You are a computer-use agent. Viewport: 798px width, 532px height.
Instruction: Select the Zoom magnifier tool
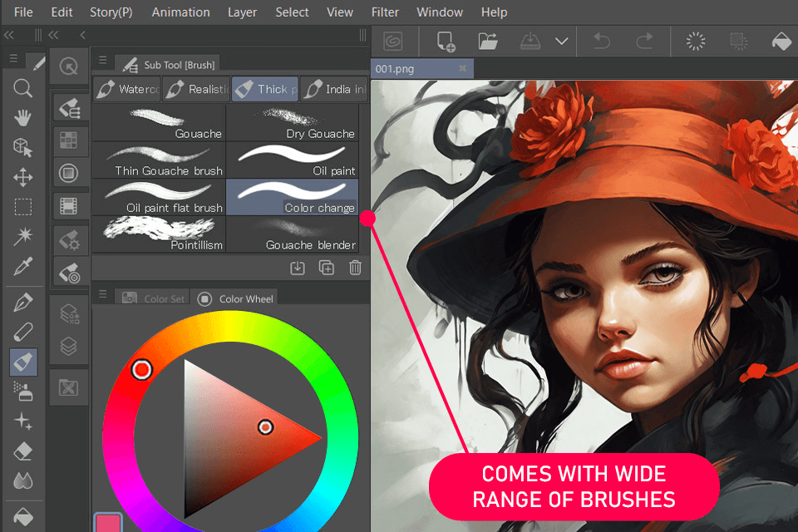click(23, 88)
